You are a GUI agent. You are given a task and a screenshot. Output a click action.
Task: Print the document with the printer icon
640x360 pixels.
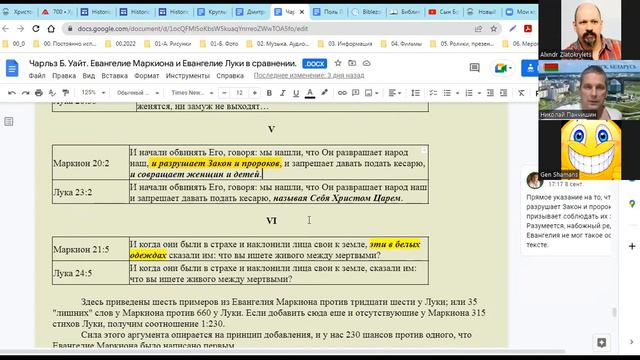[39, 93]
